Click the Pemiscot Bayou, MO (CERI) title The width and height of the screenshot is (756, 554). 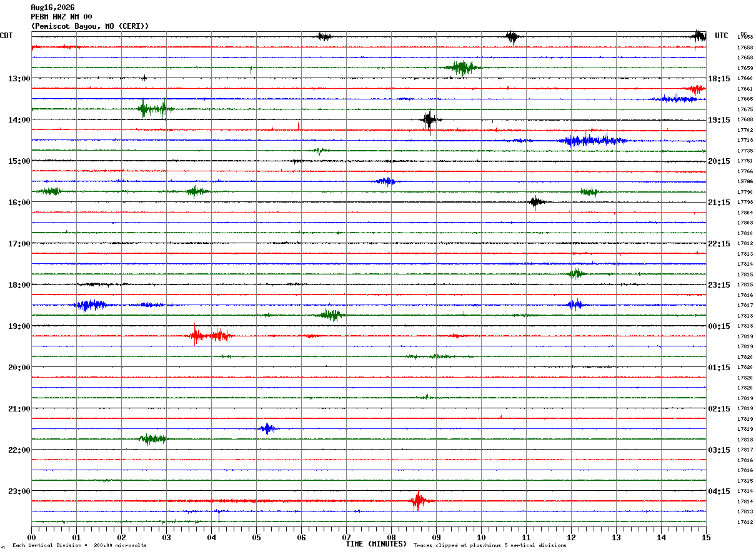point(90,26)
